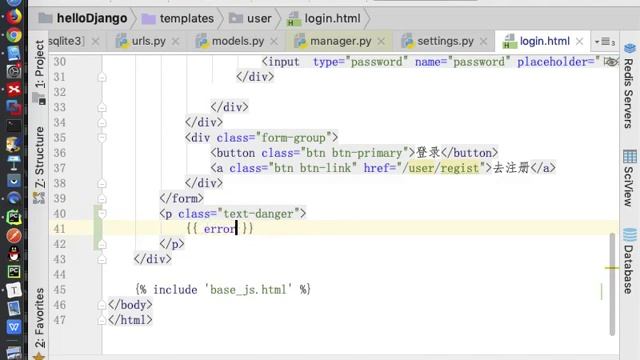Open the hidden tabs list dropdown
The width and height of the screenshot is (640, 360).
point(605,42)
